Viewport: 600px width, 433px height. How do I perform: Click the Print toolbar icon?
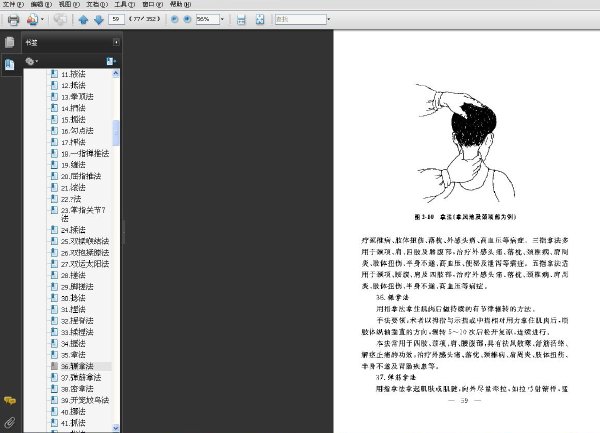[x=13, y=20]
